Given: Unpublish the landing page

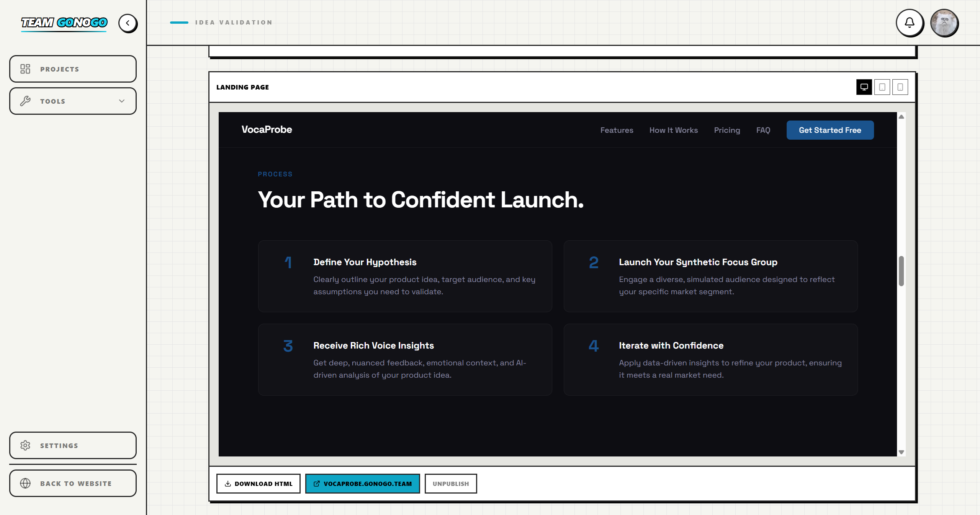Looking at the screenshot, I should pyautogui.click(x=451, y=484).
